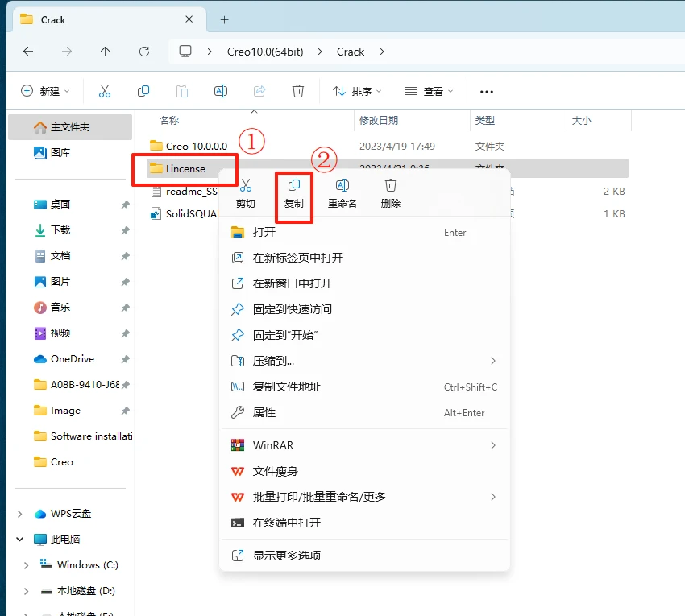Sort by 大小 column header
685x616 pixels.
[x=582, y=121]
